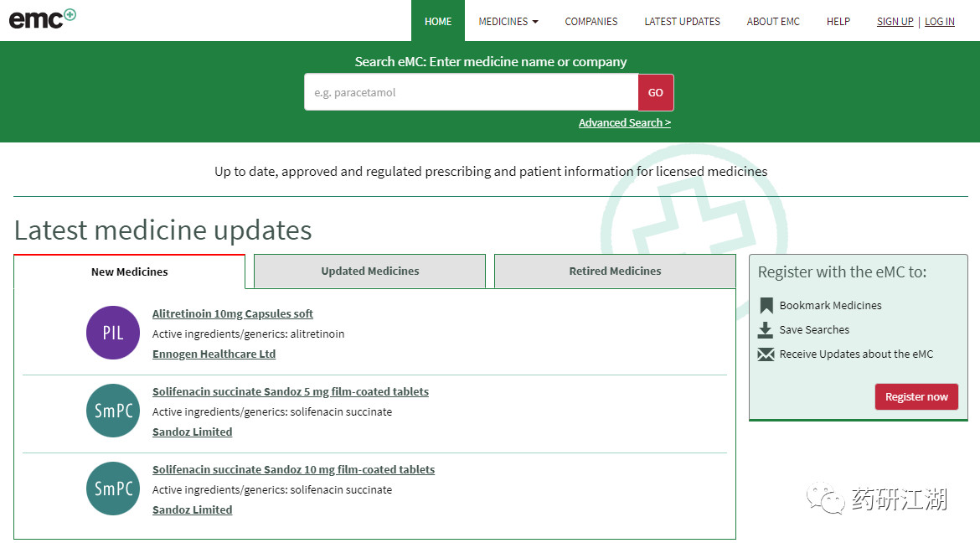Click the Save Searches download icon

point(766,329)
